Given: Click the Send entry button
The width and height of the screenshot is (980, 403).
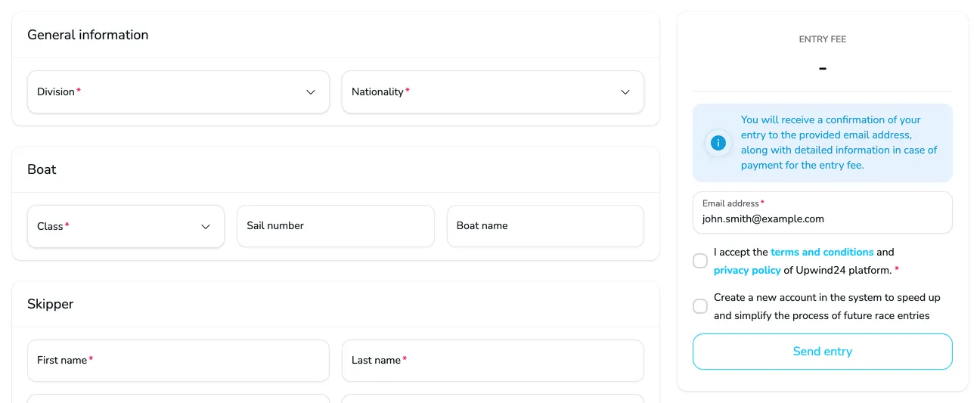Looking at the screenshot, I should point(823,352).
